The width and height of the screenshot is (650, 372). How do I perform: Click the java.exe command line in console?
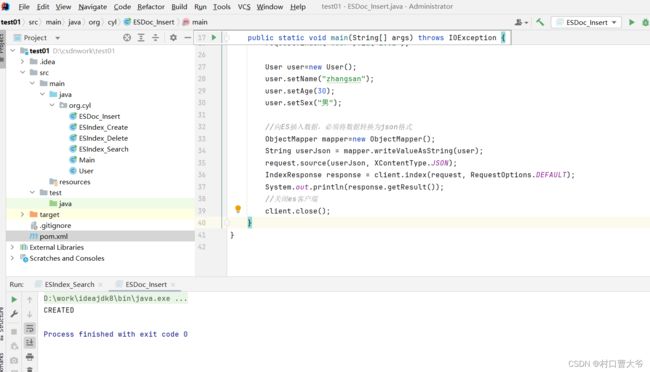(x=115, y=299)
